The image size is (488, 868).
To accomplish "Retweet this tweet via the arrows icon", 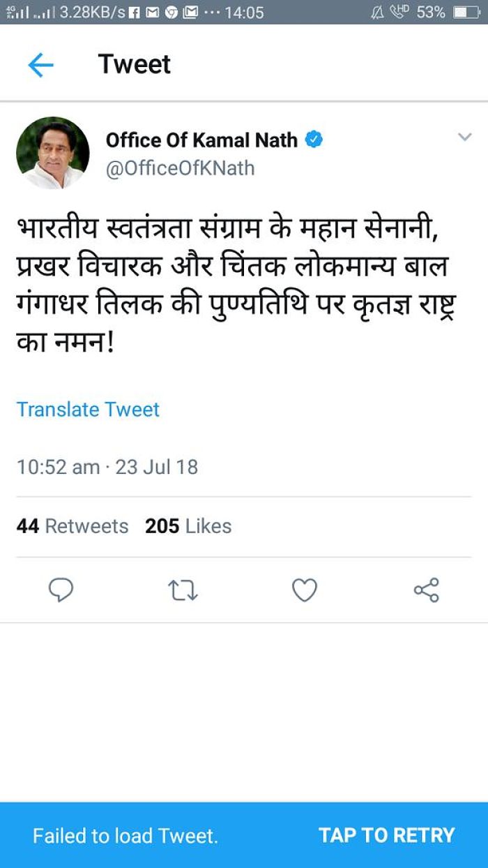I will click(183, 591).
